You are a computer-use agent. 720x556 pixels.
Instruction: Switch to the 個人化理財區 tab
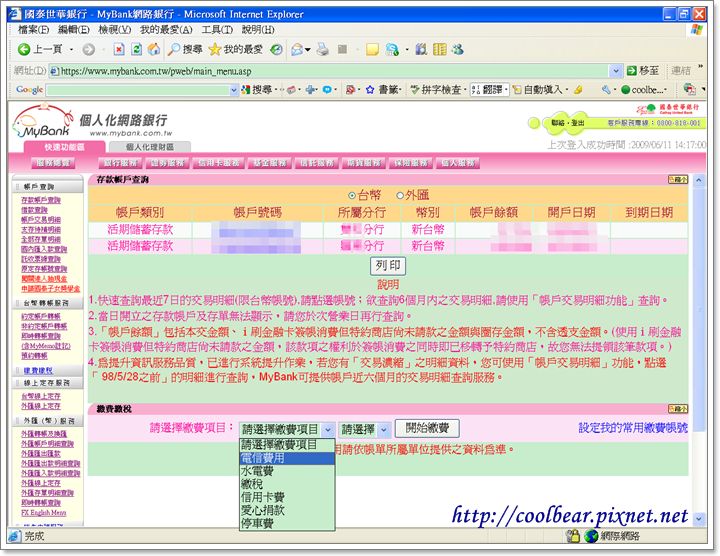pos(150,147)
